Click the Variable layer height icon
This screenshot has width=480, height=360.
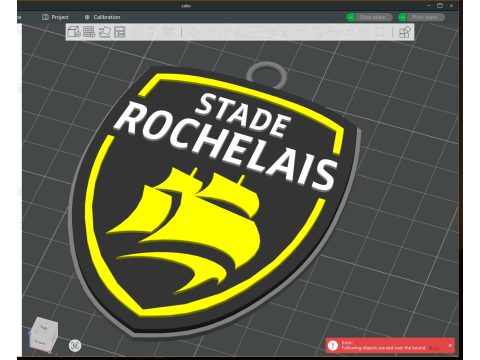[x=168, y=32]
